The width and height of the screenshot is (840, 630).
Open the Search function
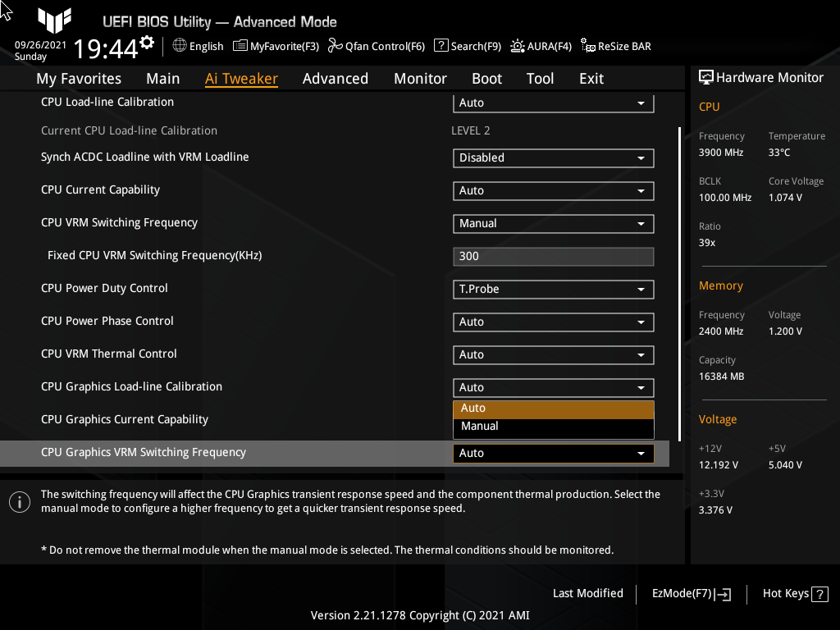point(467,46)
